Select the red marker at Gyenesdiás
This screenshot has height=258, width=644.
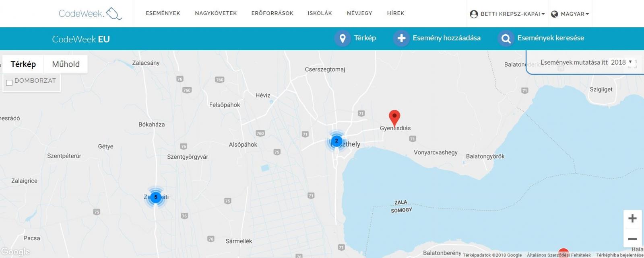(394, 118)
